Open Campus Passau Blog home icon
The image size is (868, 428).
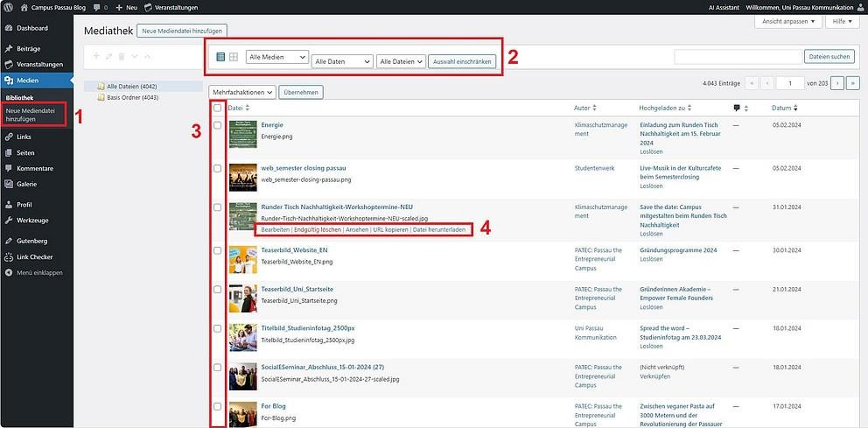24,8
